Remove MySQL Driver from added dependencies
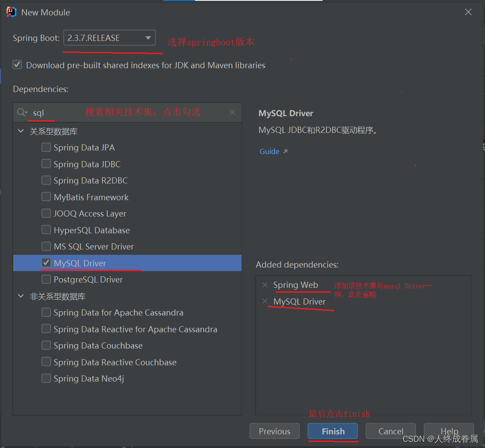The image size is (485, 448). click(x=265, y=301)
